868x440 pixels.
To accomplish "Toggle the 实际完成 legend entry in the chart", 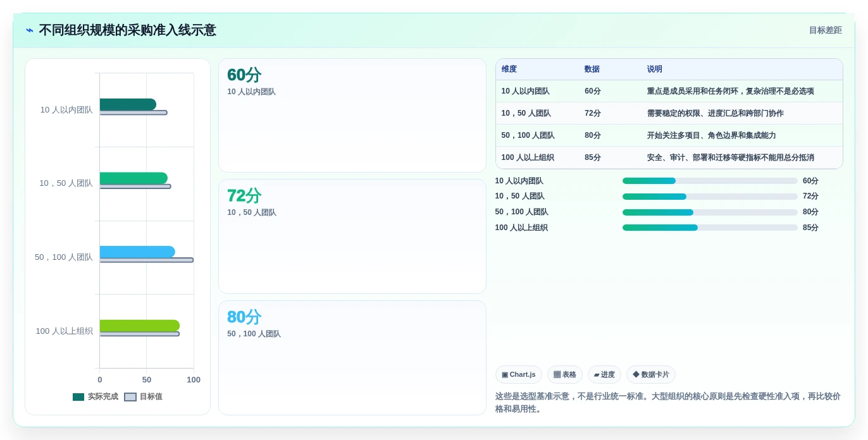I will click(96, 397).
